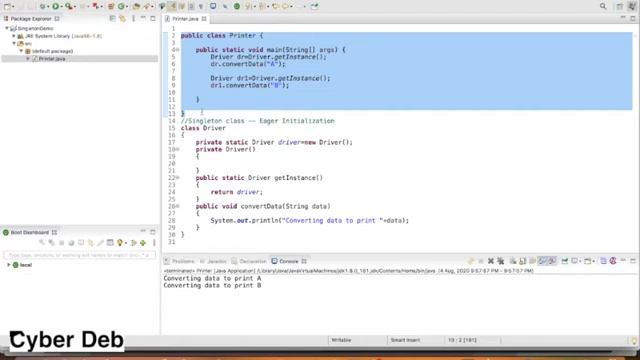Click the Clear Console icon
The height and width of the screenshot is (360, 640).
tap(513, 261)
